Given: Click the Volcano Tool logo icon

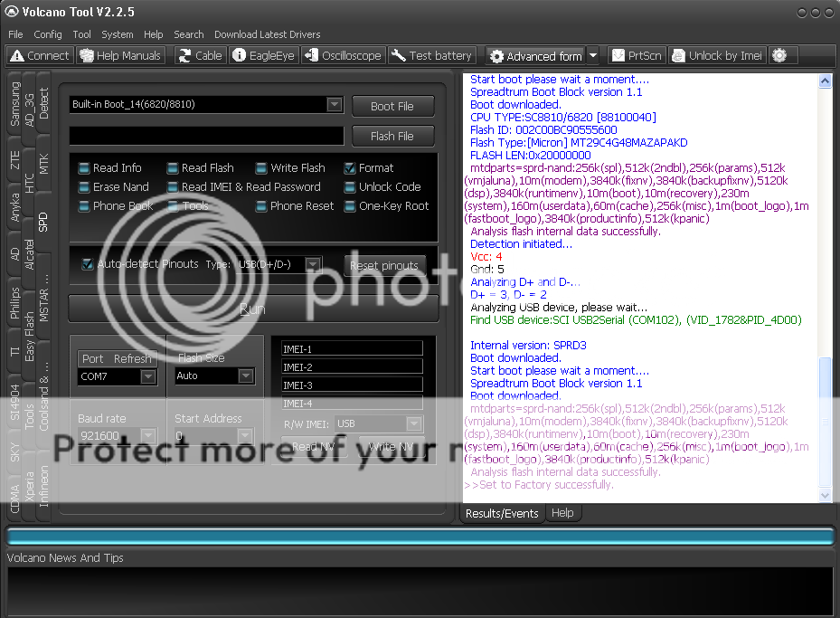Looking at the screenshot, I should click(x=11, y=11).
